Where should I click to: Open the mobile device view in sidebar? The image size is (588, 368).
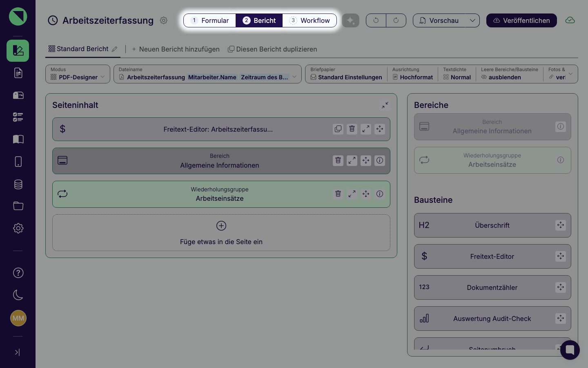(18, 162)
